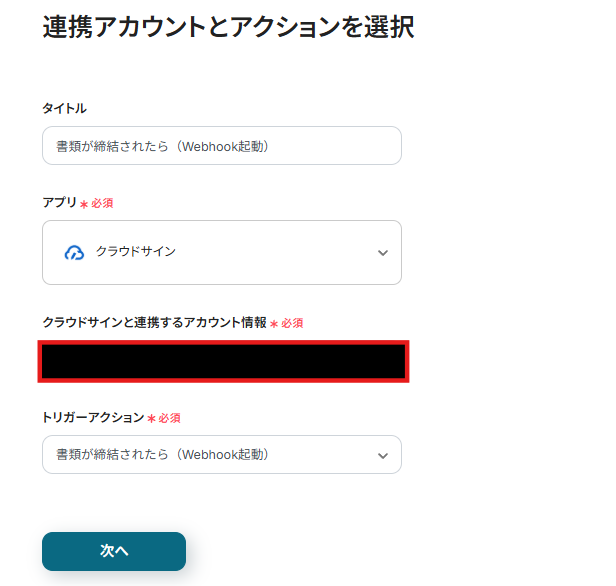Click the タイトル field label

tap(64, 108)
